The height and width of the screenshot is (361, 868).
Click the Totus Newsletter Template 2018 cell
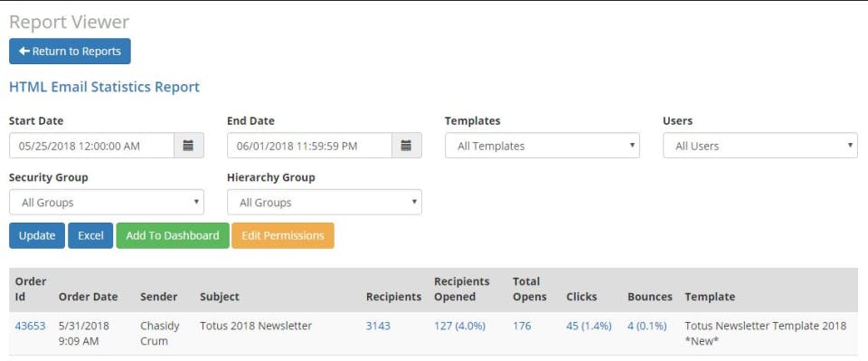click(766, 333)
